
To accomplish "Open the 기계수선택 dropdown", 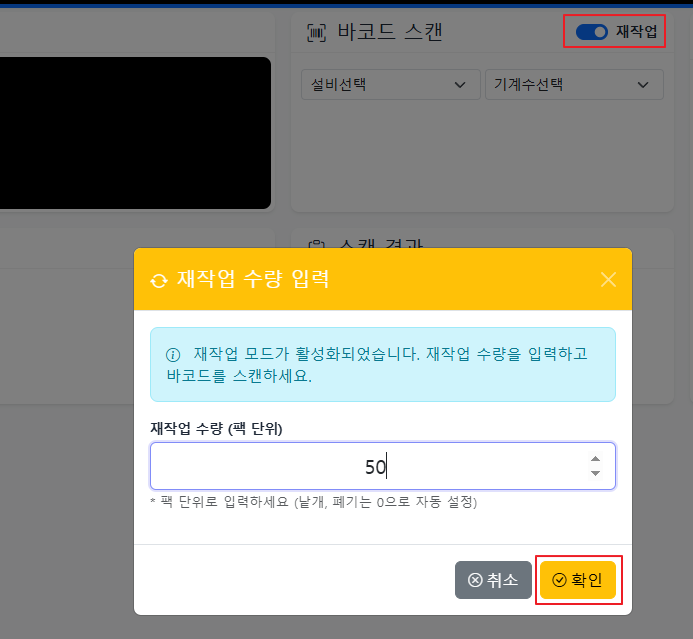I will 574,84.
